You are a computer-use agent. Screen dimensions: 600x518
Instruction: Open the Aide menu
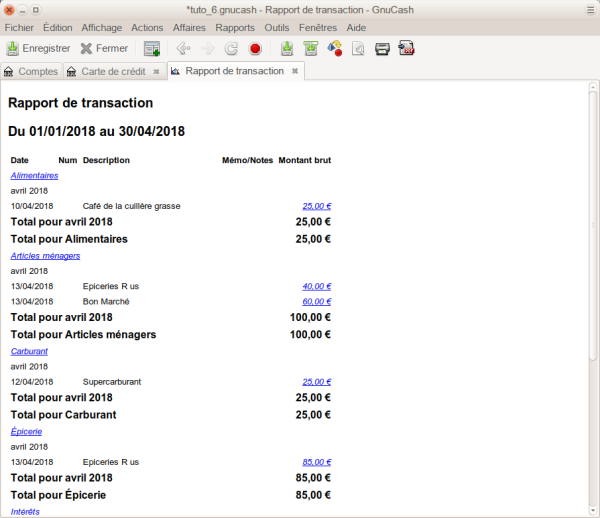click(356, 28)
